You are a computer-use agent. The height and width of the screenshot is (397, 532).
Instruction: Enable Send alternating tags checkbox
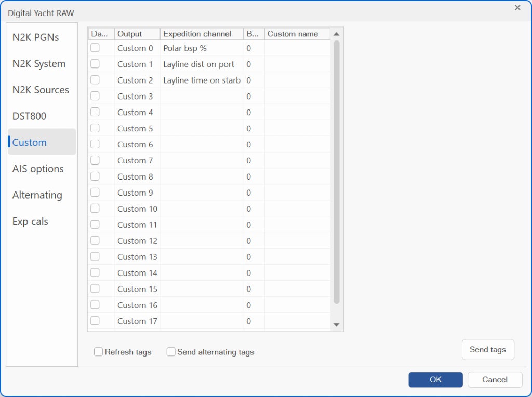171,352
